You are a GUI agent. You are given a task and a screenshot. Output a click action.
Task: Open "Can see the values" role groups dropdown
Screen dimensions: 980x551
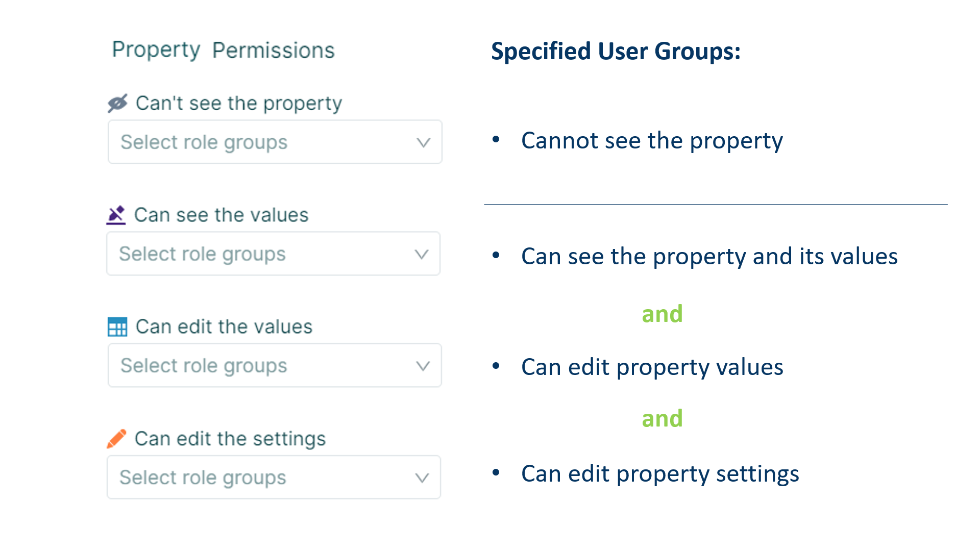pyautogui.click(x=274, y=254)
